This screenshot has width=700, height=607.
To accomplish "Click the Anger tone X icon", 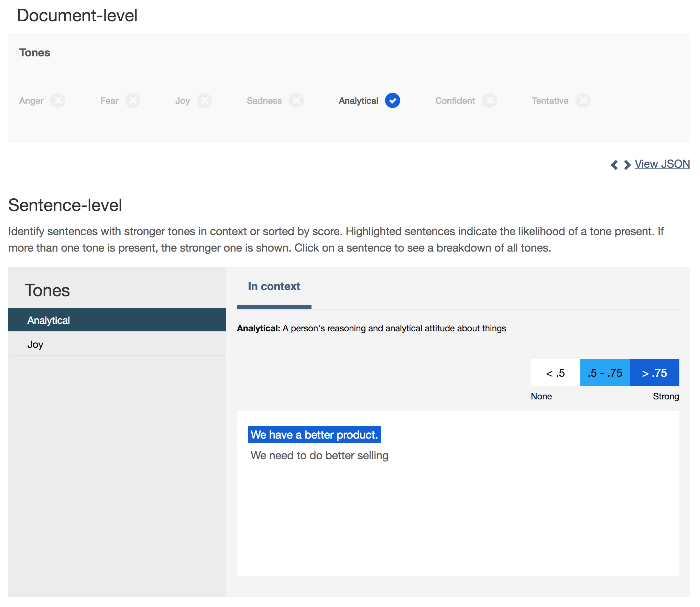I will coord(58,101).
